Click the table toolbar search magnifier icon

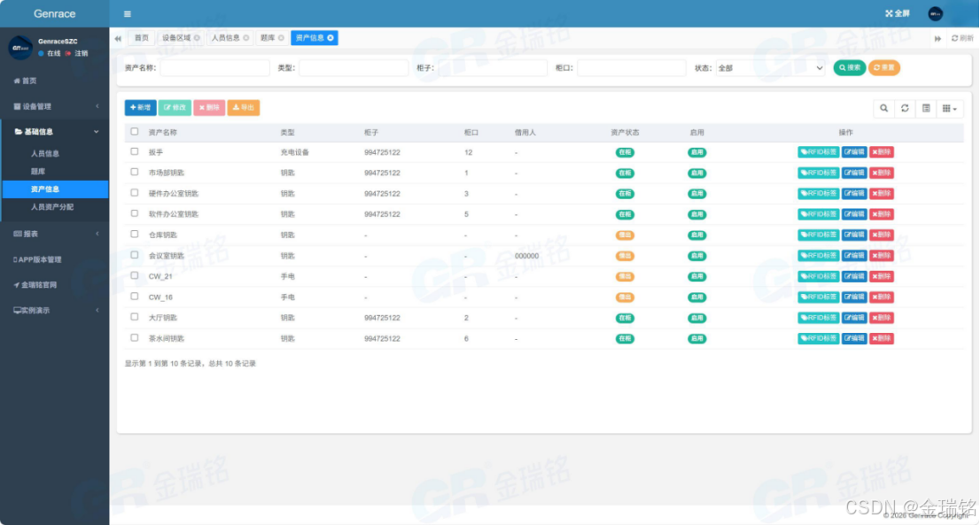click(x=883, y=108)
